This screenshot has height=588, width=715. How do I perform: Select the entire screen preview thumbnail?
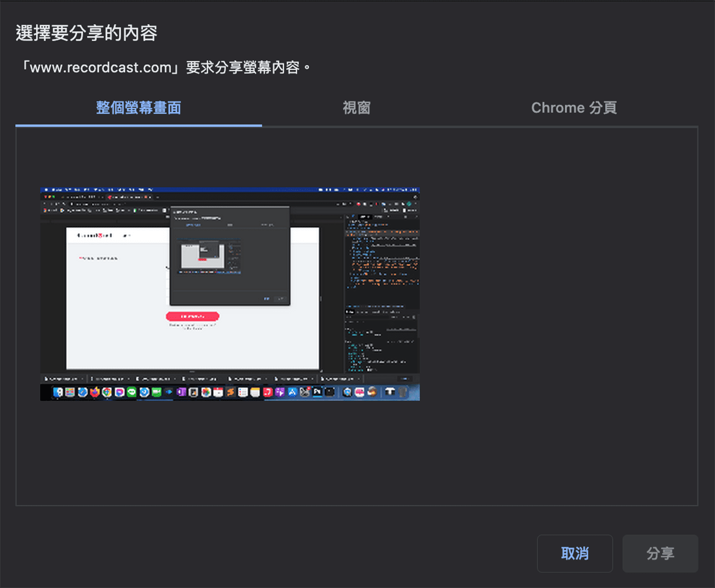click(x=229, y=293)
